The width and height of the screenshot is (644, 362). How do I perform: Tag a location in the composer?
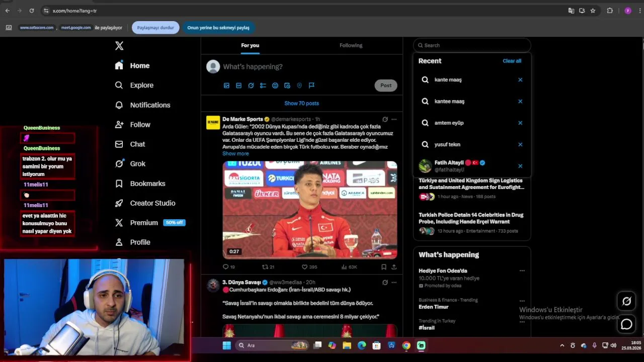(299, 85)
